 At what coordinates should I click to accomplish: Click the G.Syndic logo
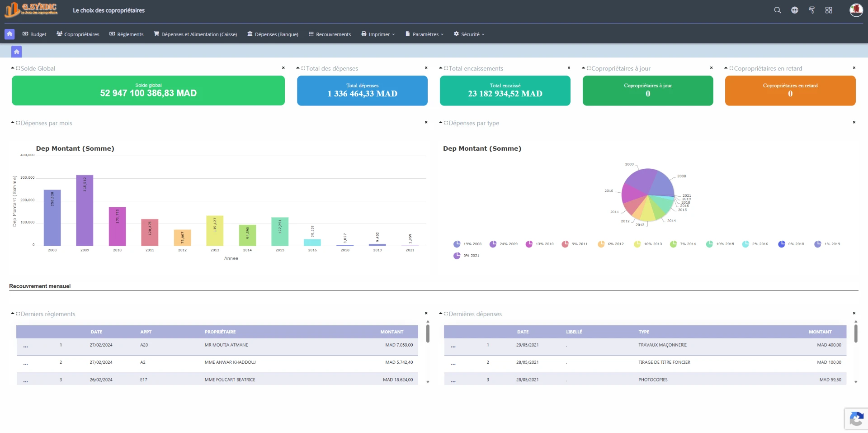[x=31, y=9]
